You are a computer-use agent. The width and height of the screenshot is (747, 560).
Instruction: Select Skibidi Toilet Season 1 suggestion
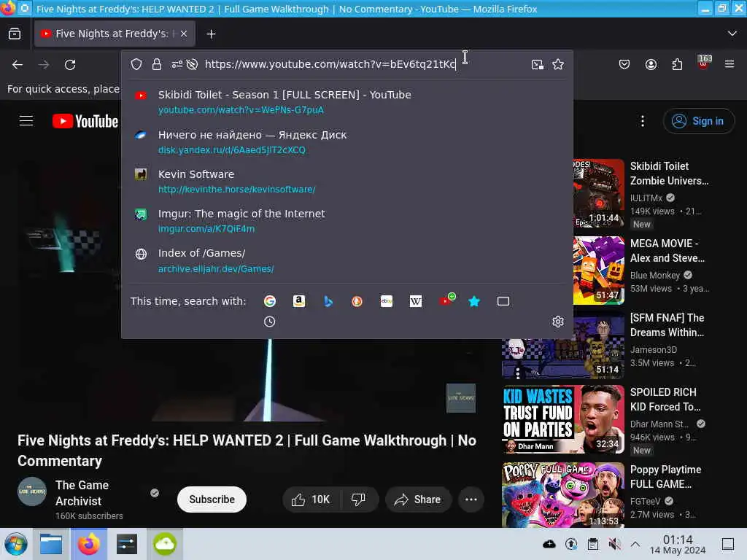coord(347,102)
